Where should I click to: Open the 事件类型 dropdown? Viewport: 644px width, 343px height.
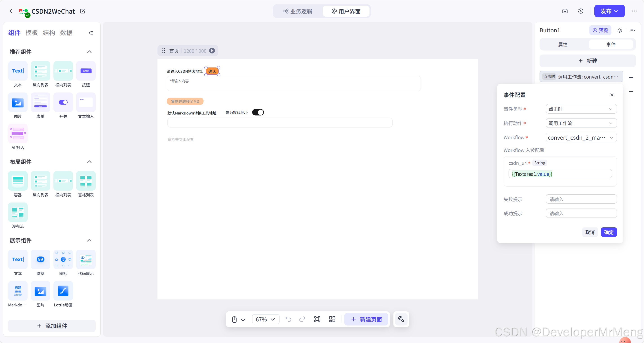tap(581, 109)
